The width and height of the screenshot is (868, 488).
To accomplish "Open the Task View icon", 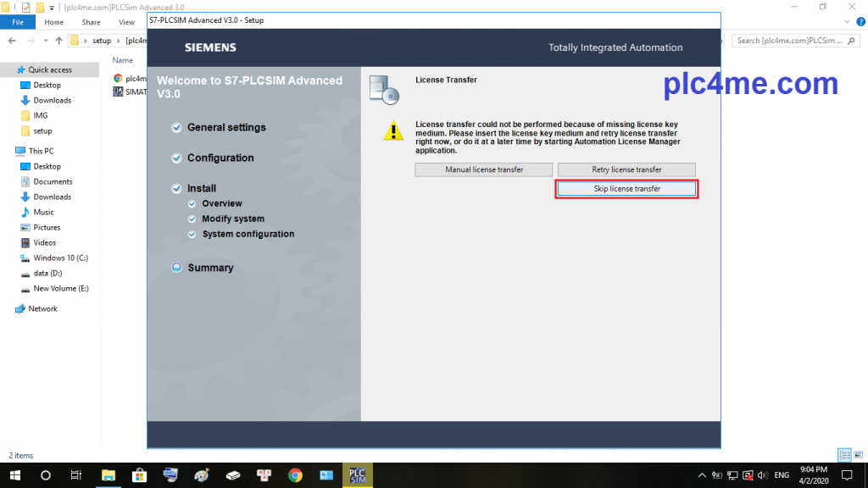I will pyautogui.click(x=76, y=475).
